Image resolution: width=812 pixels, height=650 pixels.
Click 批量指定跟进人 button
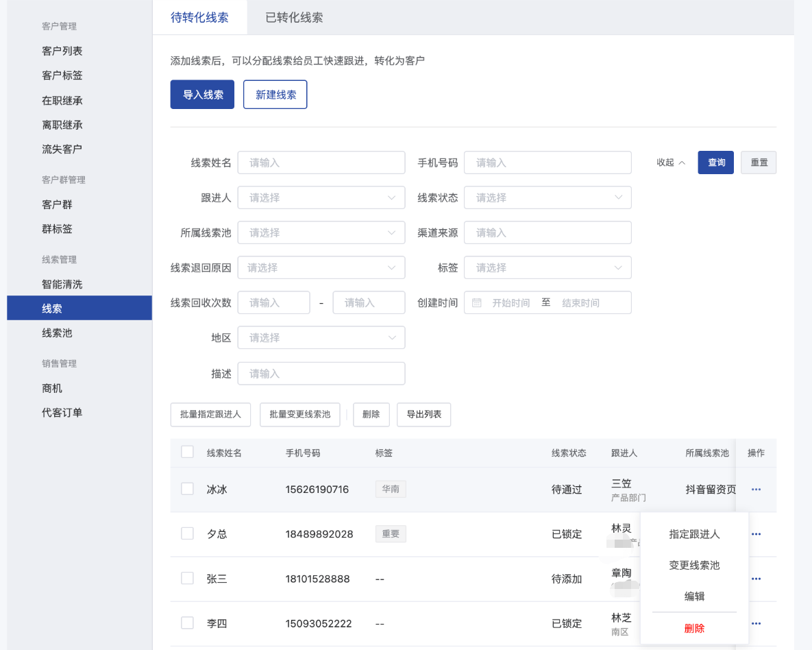(210, 415)
